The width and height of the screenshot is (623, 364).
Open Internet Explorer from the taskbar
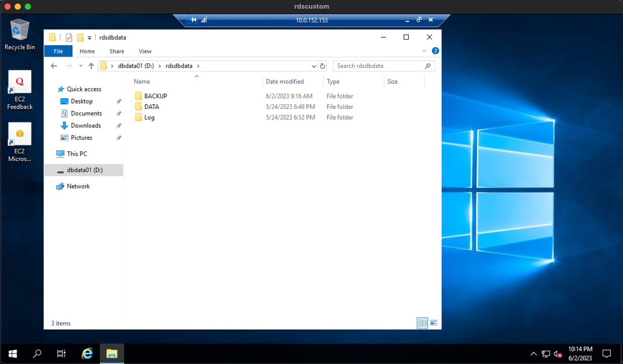pos(87,353)
